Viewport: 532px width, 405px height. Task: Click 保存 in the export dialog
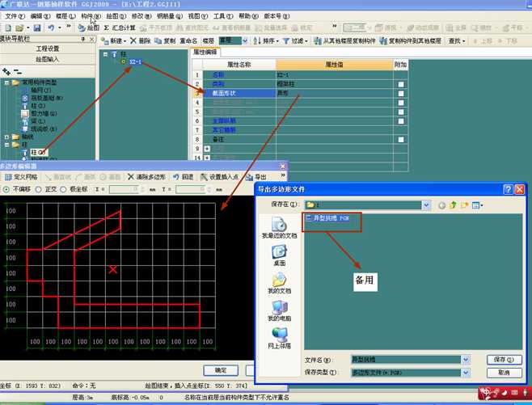pyautogui.click(x=505, y=360)
